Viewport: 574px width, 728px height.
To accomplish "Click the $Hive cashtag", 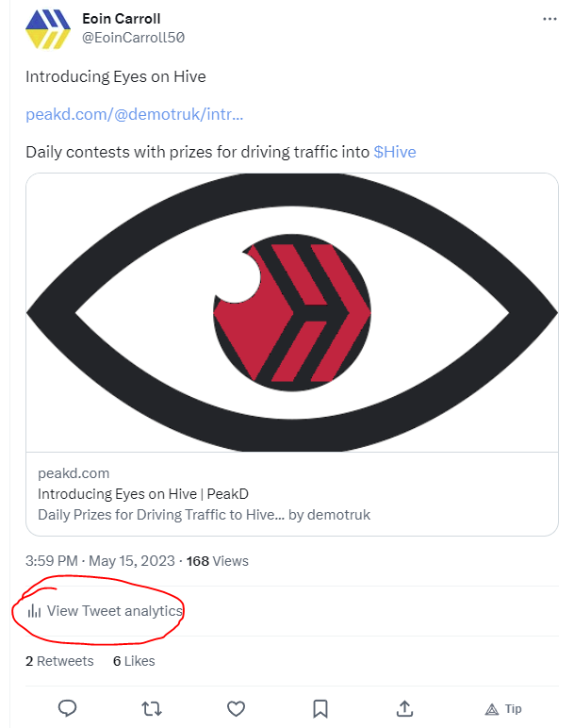I will click(395, 151).
